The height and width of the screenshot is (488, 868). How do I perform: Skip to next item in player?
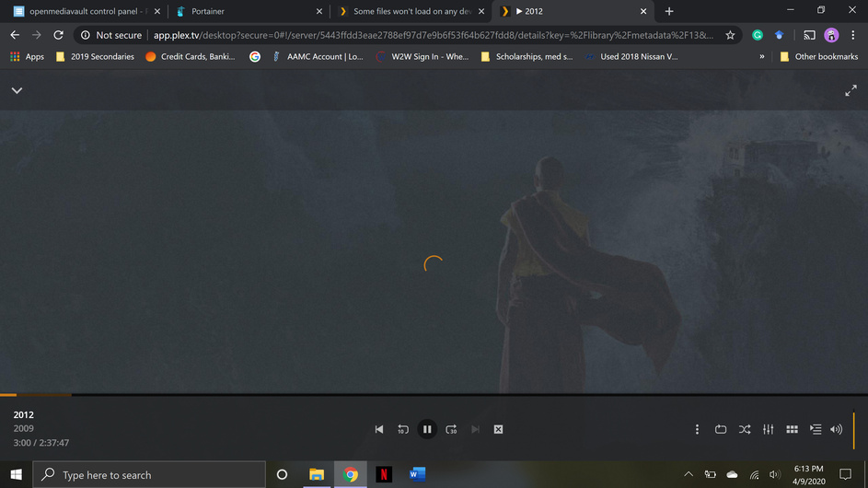(475, 429)
